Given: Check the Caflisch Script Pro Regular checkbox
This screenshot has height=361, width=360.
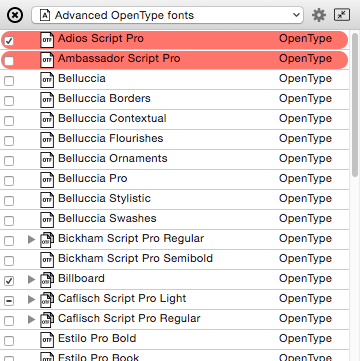Looking at the screenshot, I should (9, 321).
